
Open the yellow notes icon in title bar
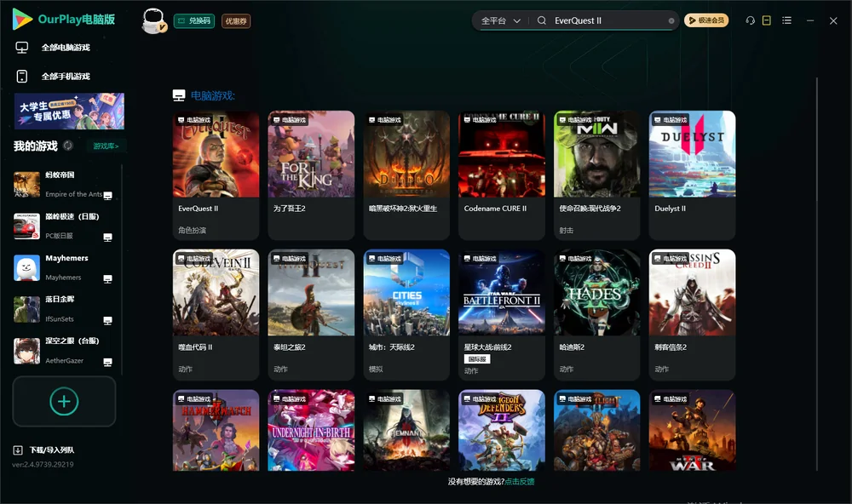pos(766,20)
